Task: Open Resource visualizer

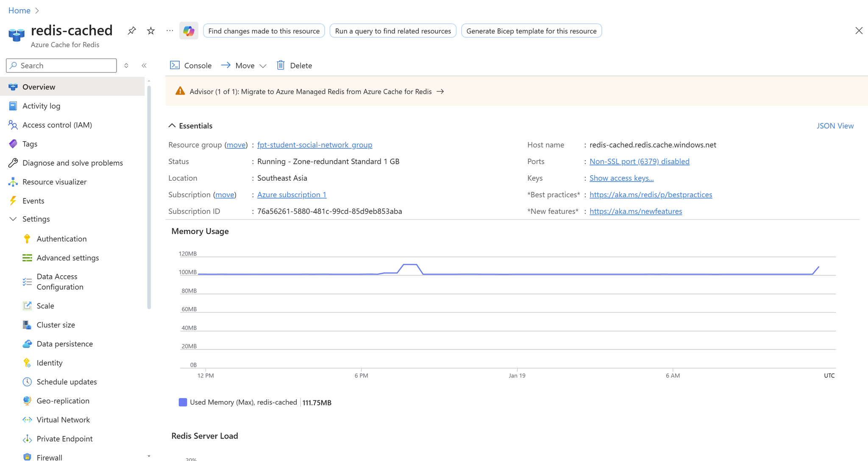Action: [x=72, y=182]
